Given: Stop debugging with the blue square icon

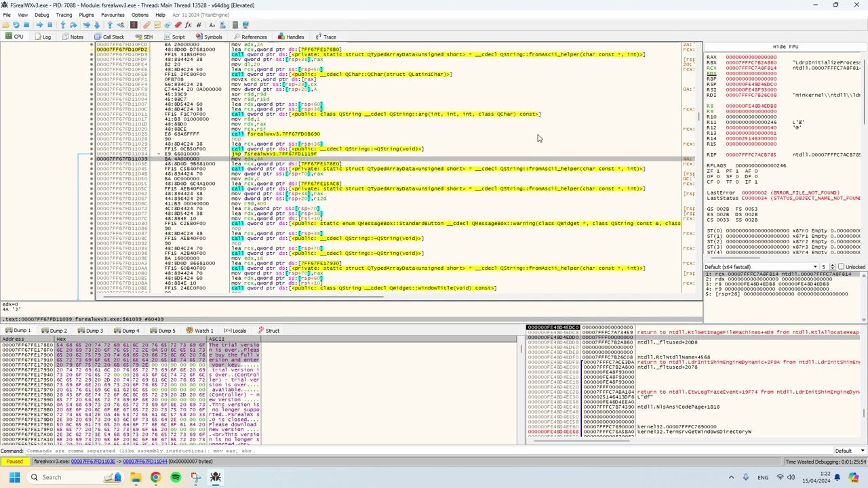Looking at the screenshot, I should [x=26, y=25].
